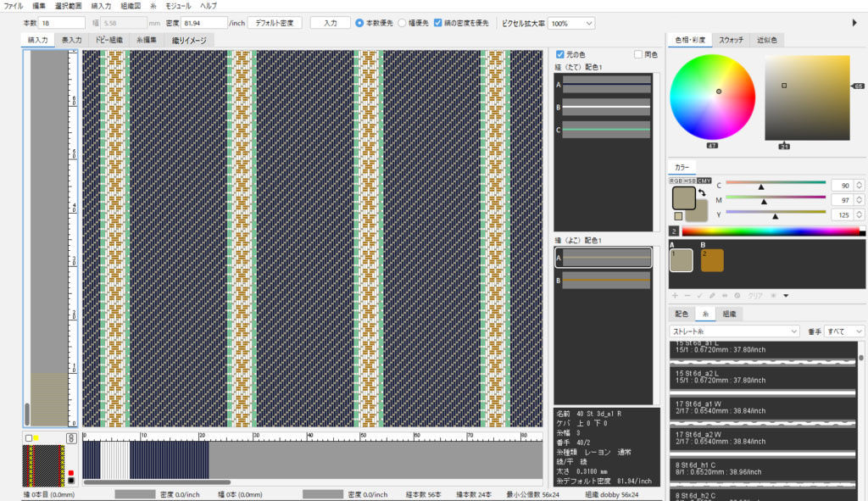Click the plus icon to add a color
The image size is (868, 501).
(x=675, y=295)
